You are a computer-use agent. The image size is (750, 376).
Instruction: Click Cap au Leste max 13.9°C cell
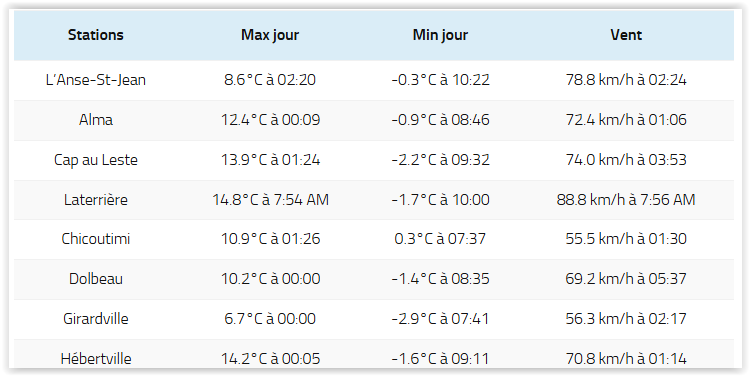(x=270, y=159)
